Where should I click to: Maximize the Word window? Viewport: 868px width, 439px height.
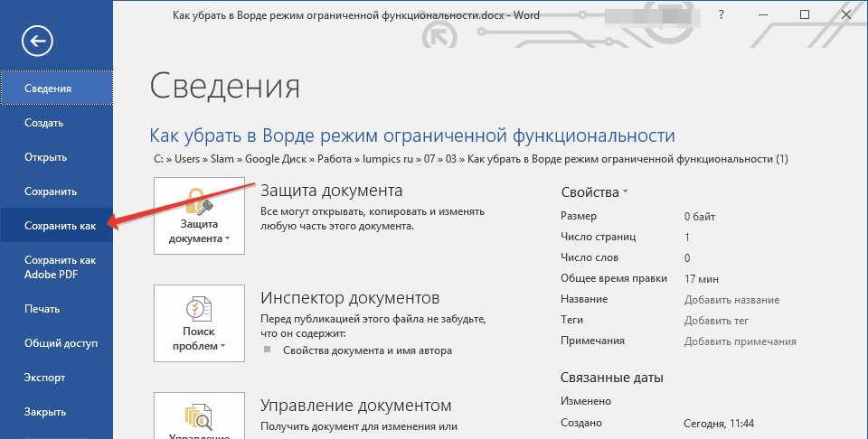click(x=805, y=15)
